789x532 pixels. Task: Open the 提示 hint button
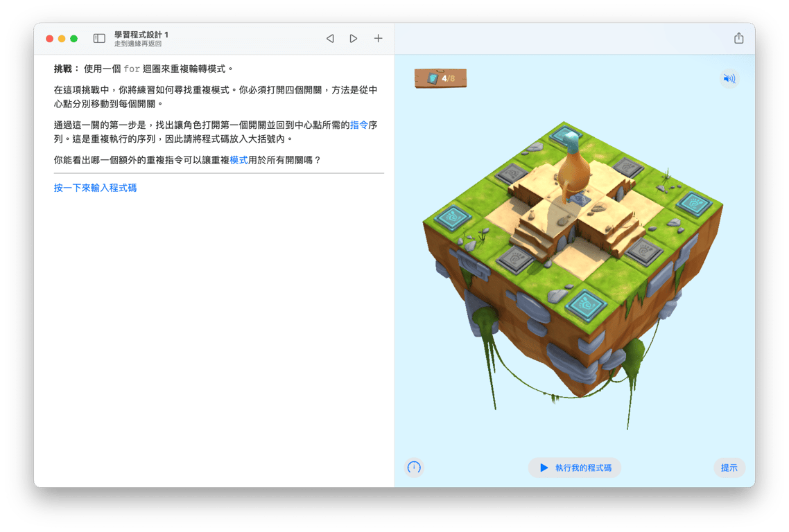point(729,468)
